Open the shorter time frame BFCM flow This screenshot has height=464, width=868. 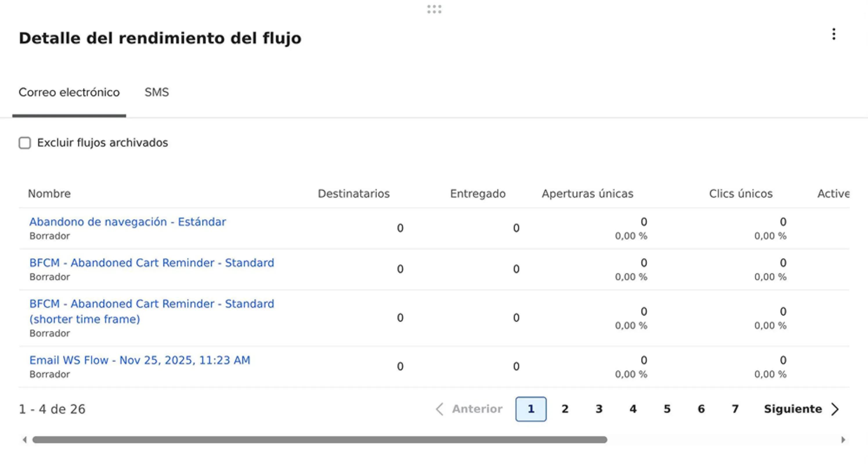pos(151,311)
